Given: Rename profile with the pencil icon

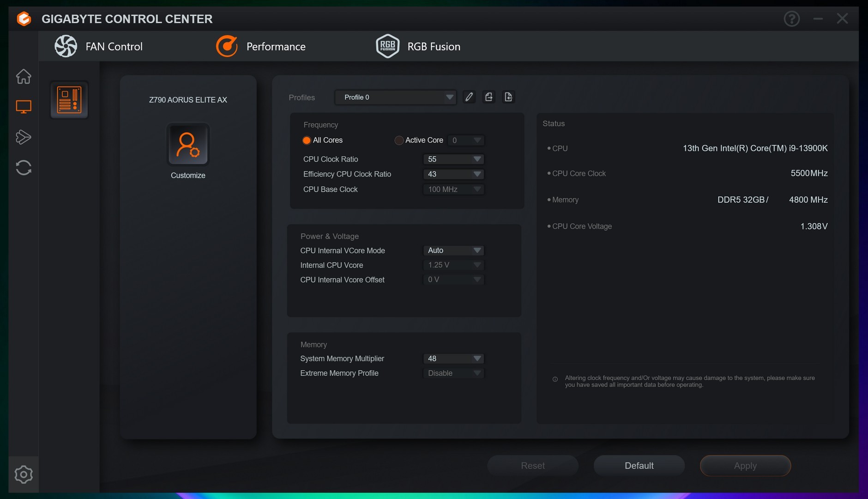Looking at the screenshot, I should click(x=469, y=97).
